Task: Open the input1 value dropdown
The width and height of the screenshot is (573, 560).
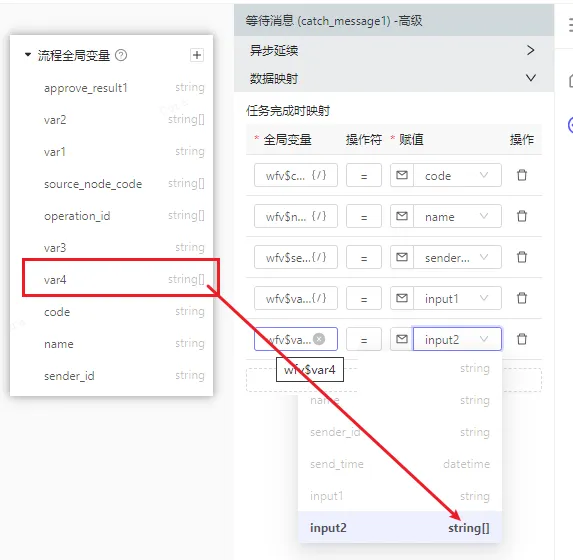Action: pos(457,298)
